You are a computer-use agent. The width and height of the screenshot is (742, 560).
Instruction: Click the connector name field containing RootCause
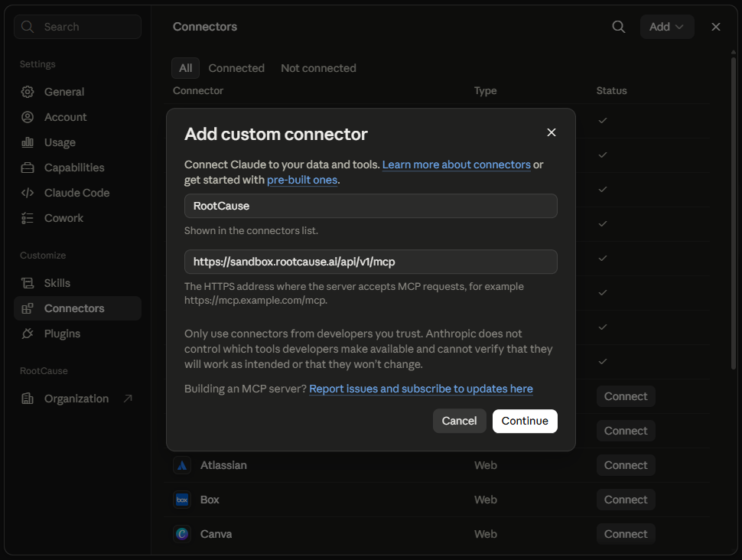tap(370, 206)
